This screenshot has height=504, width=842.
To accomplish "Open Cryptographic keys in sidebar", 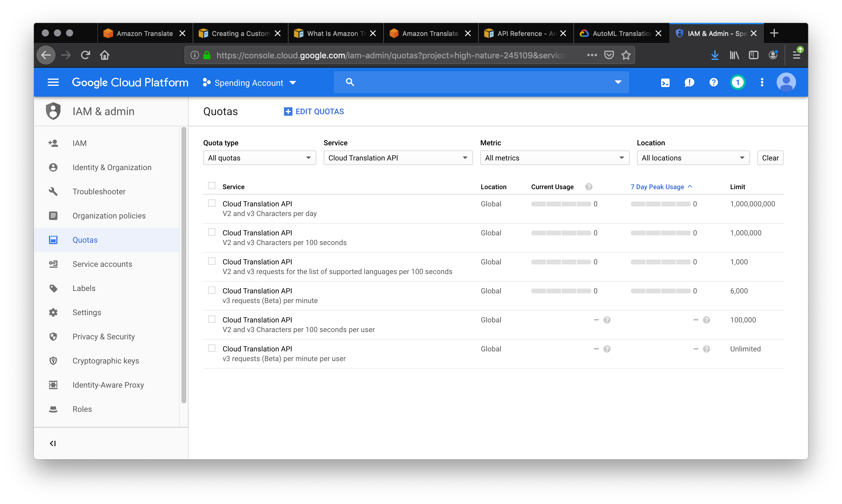I will point(107,361).
